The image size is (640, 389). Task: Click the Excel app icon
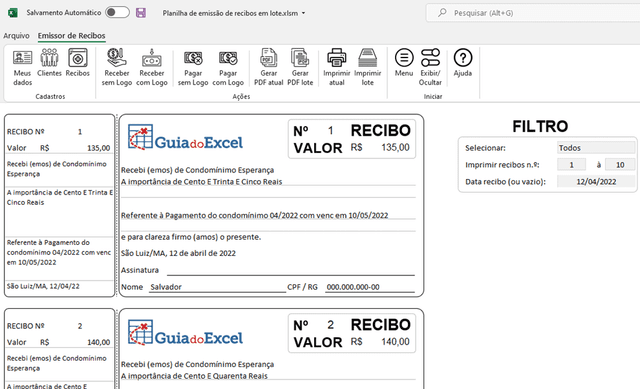pyautogui.click(x=13, y=13)
